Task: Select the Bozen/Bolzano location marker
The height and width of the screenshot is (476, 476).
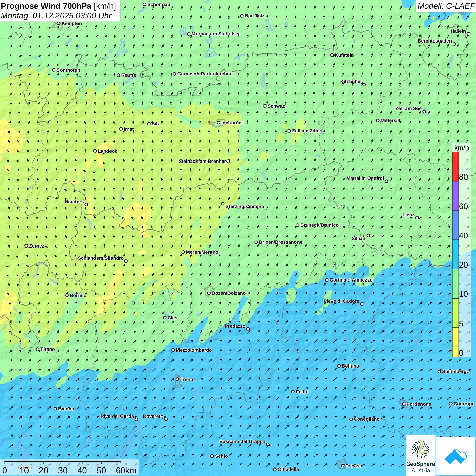Action: tap(209, 293)
